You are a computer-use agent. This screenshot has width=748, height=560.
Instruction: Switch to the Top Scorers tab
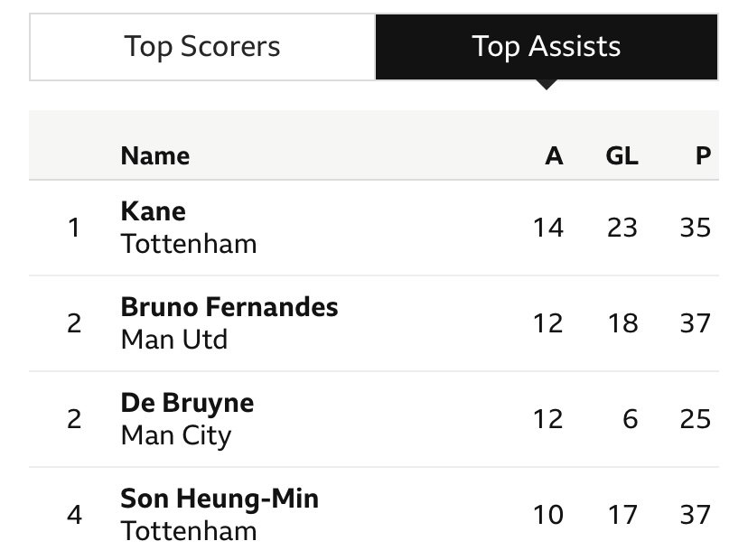(x=202, y=47)
